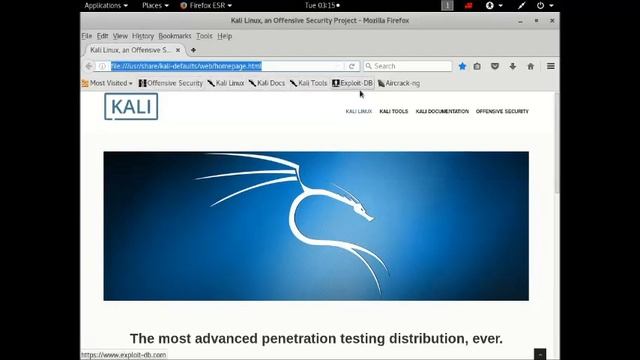Open the File menu
640x360 pixels.
tap(87, 36)
